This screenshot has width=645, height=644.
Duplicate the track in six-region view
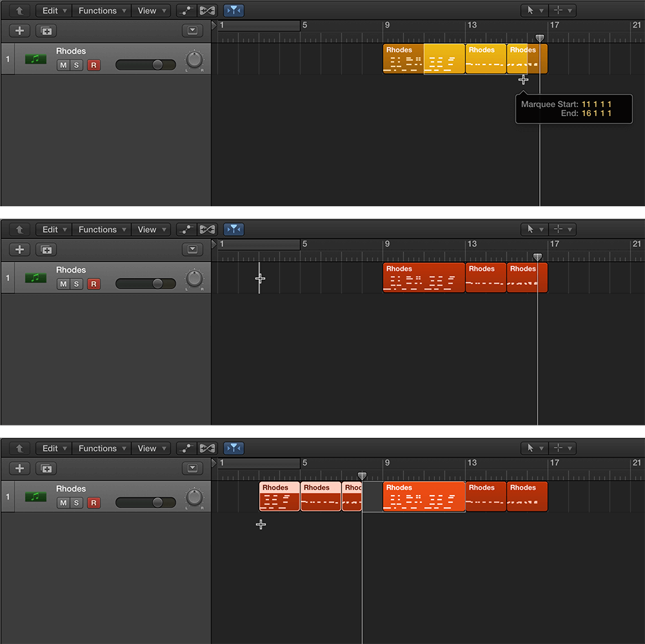(46, 469)
